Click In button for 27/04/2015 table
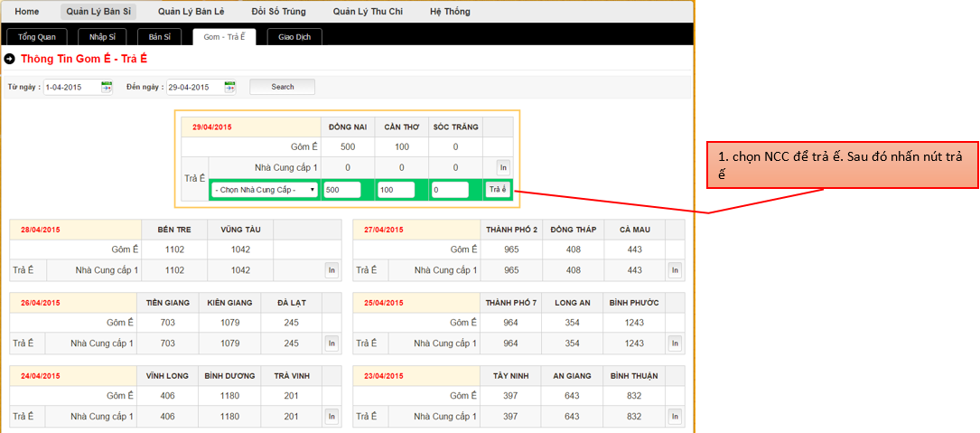This screenshot has width=980, height=433. pyautogui.click(x=674, y=269)
